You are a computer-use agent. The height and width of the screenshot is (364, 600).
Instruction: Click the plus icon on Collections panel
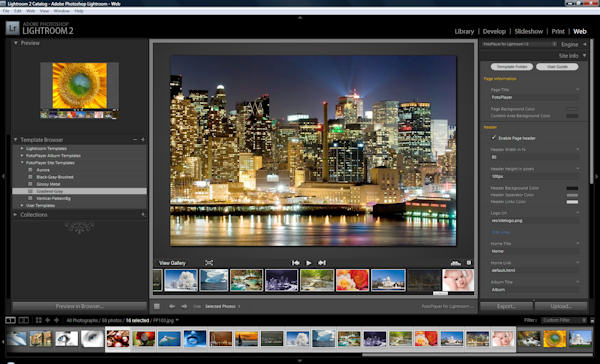tap(143, 215)
